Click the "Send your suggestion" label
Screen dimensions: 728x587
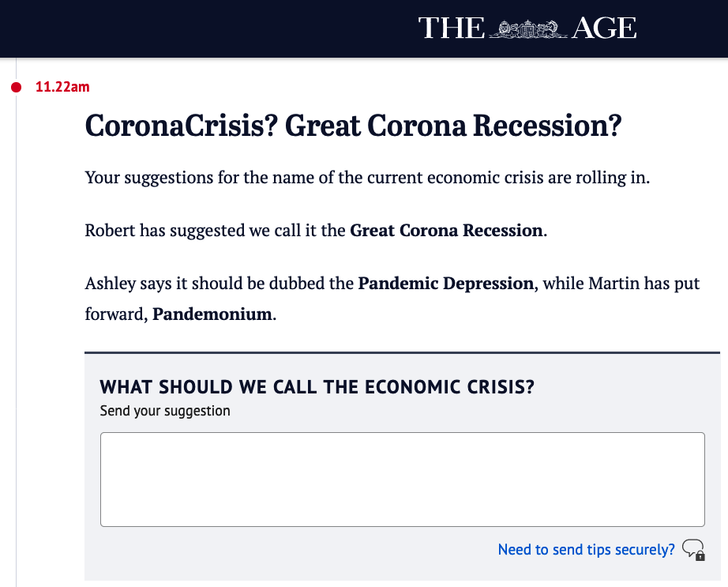(x=165, y=411)
